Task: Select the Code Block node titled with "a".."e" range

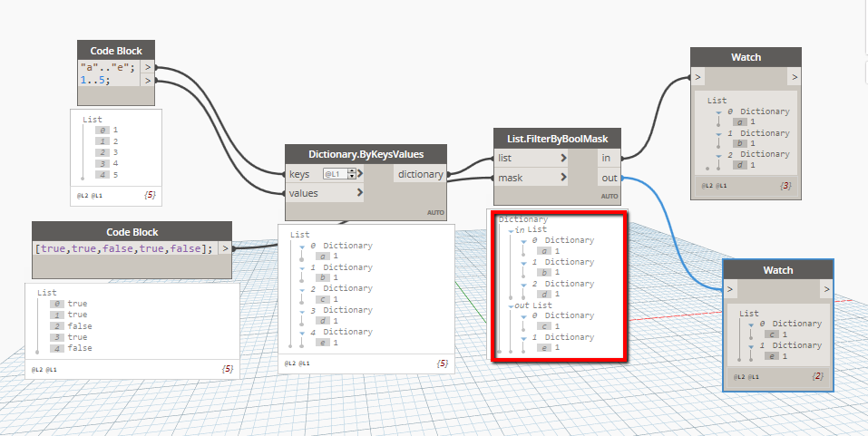Action: tap(116, 51)
